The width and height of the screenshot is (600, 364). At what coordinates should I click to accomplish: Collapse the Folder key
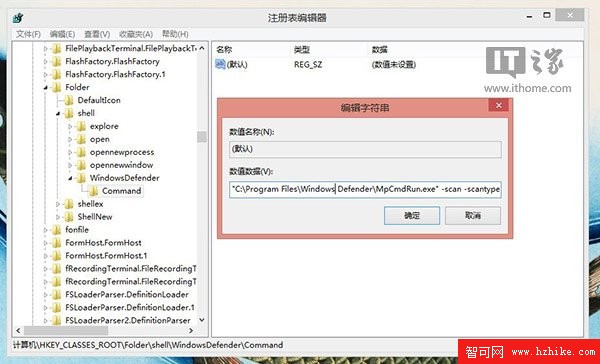pos(46,88)
